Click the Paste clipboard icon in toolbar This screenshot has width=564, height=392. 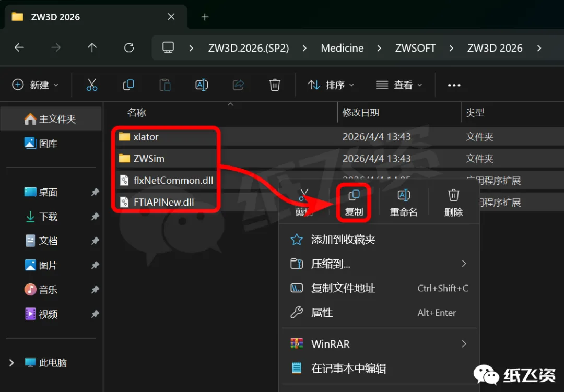pyautogui.click(x=164, y=85)
